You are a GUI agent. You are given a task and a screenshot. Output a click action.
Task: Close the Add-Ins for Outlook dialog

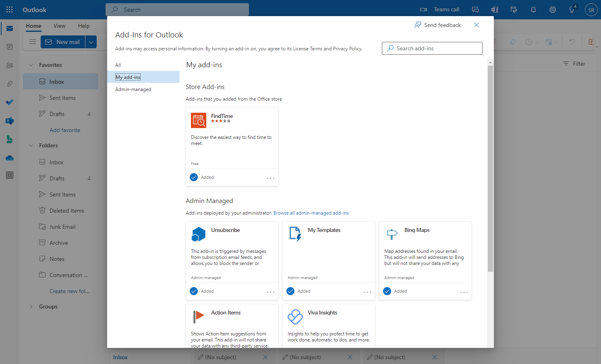(477, 25)
